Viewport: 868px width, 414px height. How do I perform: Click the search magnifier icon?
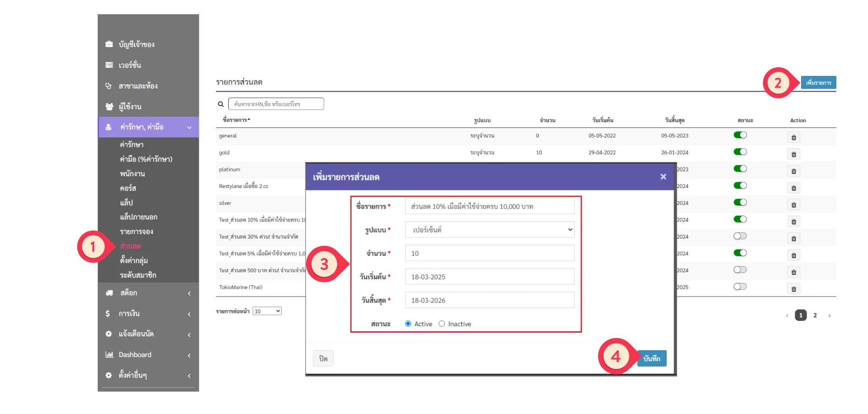(x=221, y=104)
